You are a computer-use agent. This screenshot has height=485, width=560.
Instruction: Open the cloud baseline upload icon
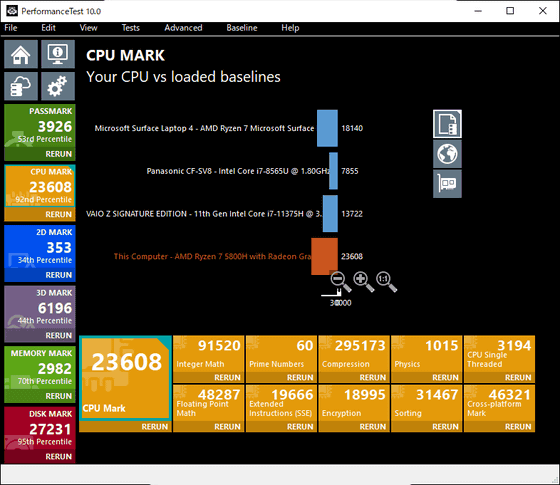click(21, 86)
